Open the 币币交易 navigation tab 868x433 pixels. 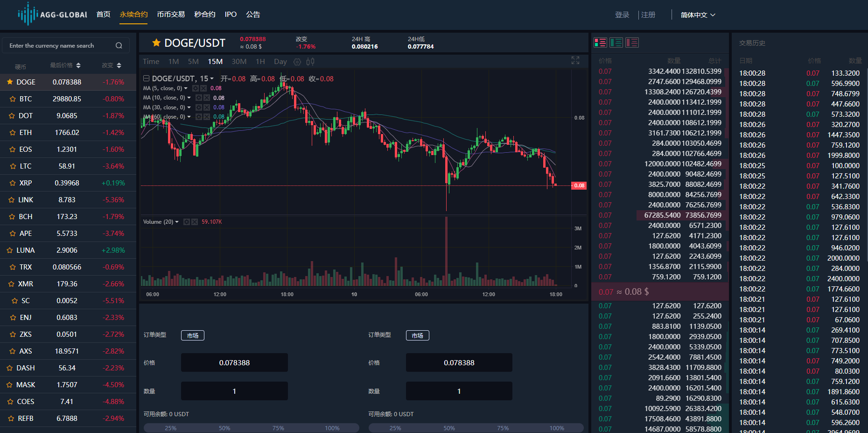point(171,14)
